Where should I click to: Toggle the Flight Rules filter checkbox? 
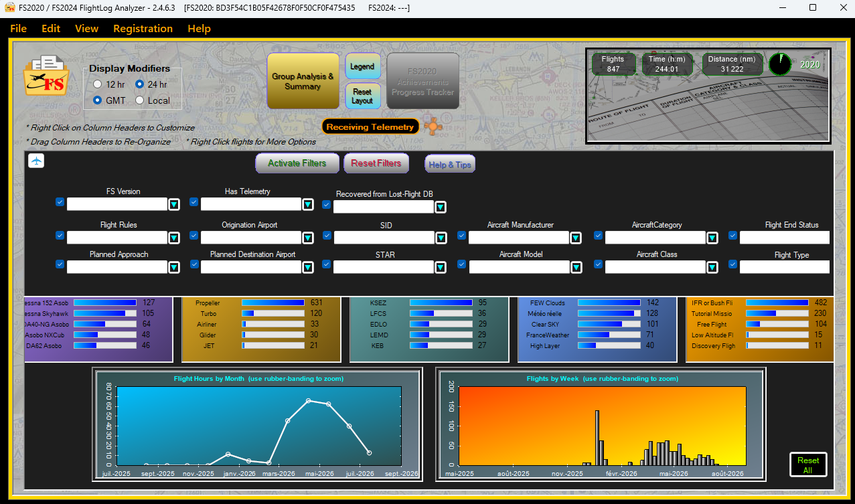[60, 236]
